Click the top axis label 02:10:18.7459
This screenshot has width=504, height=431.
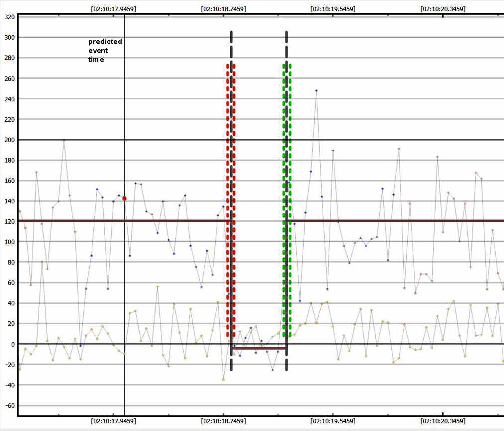(x=223, y=9)
